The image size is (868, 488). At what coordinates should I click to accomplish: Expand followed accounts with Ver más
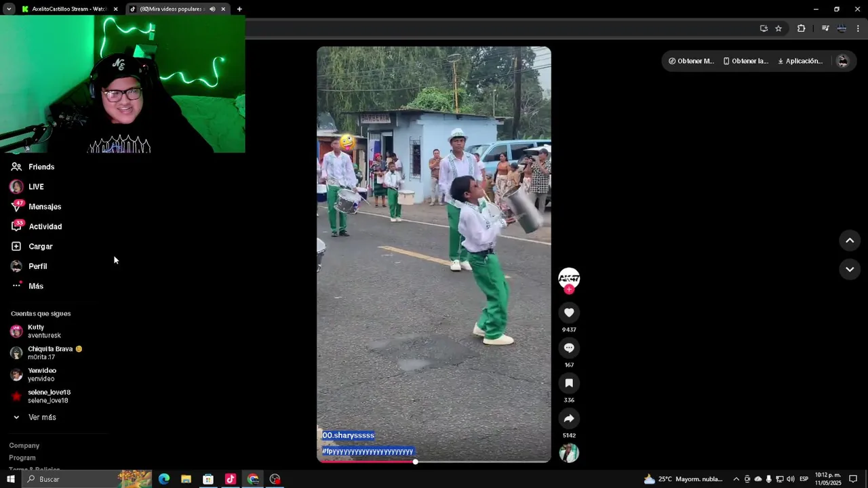34,418
